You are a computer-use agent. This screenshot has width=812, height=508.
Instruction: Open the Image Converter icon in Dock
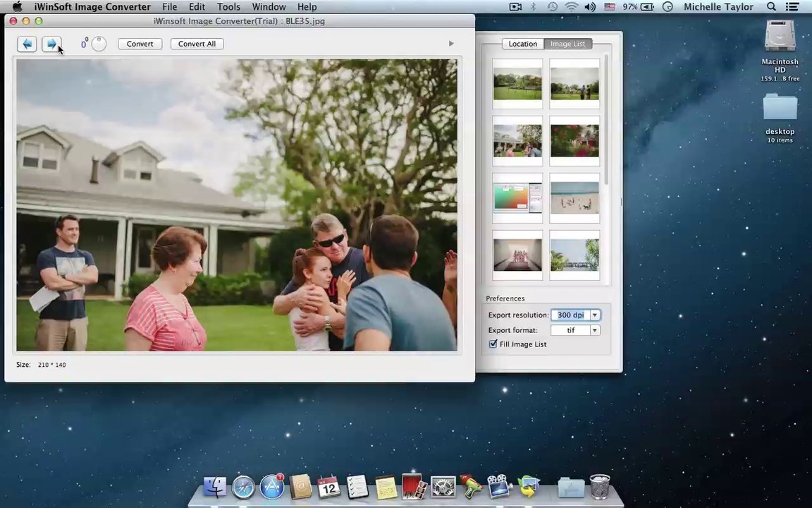pos(528,487)
